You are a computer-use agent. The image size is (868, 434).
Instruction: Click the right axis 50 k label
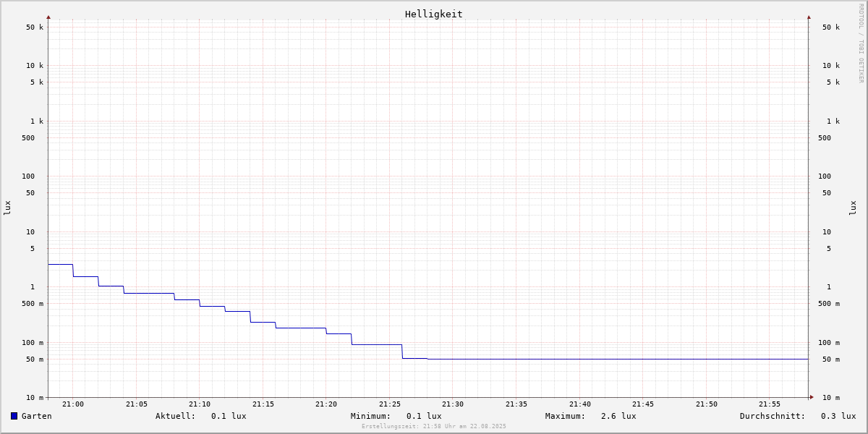[831, 27]
